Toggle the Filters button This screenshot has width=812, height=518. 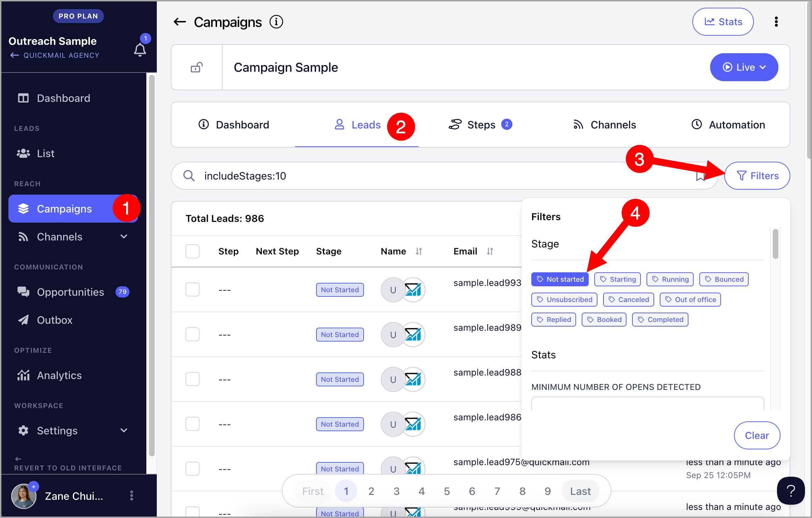pos(757,176)
